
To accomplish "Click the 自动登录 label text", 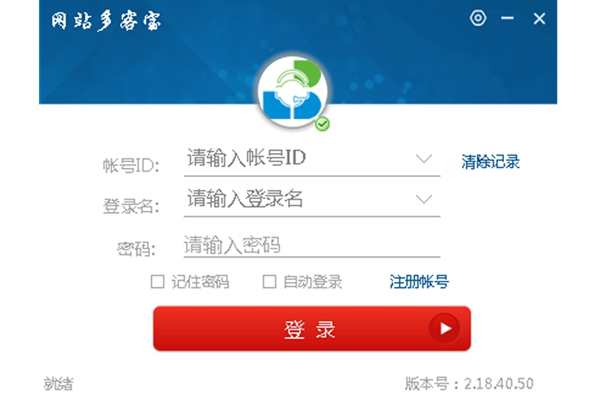I will coord(312,282).
